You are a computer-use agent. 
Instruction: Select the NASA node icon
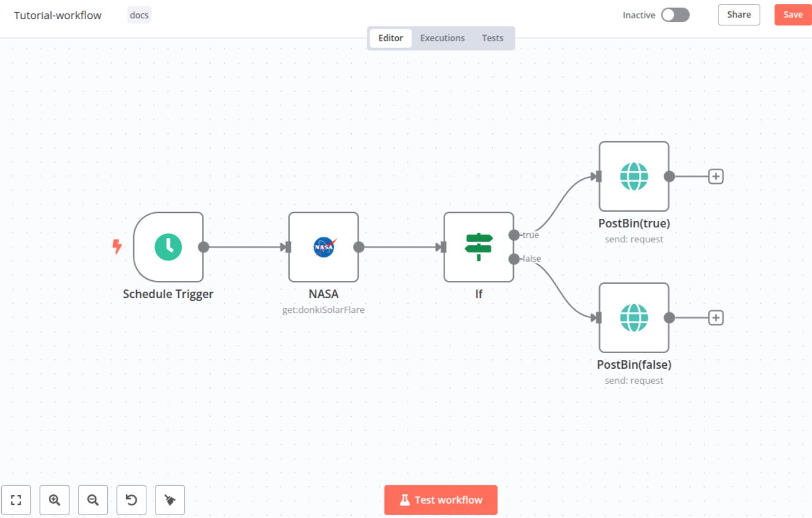324,247
